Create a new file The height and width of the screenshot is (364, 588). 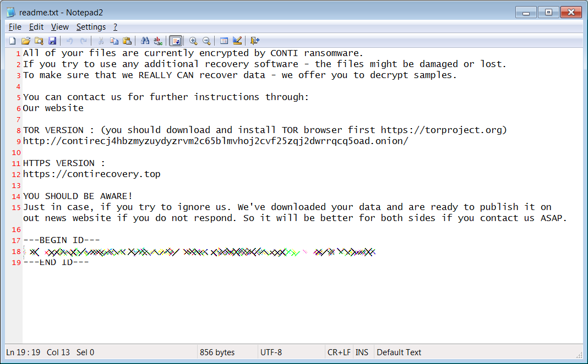[x=12, y=41]
